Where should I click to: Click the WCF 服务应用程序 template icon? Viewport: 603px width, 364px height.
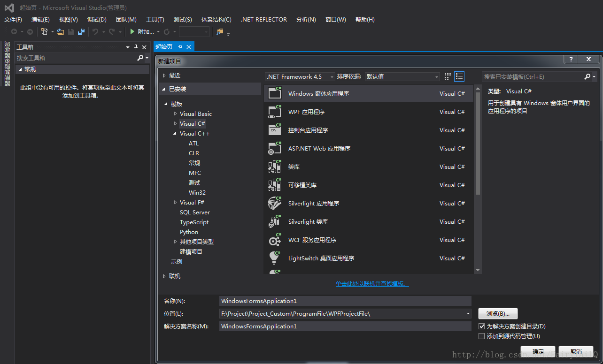click(x=275, y=239)
